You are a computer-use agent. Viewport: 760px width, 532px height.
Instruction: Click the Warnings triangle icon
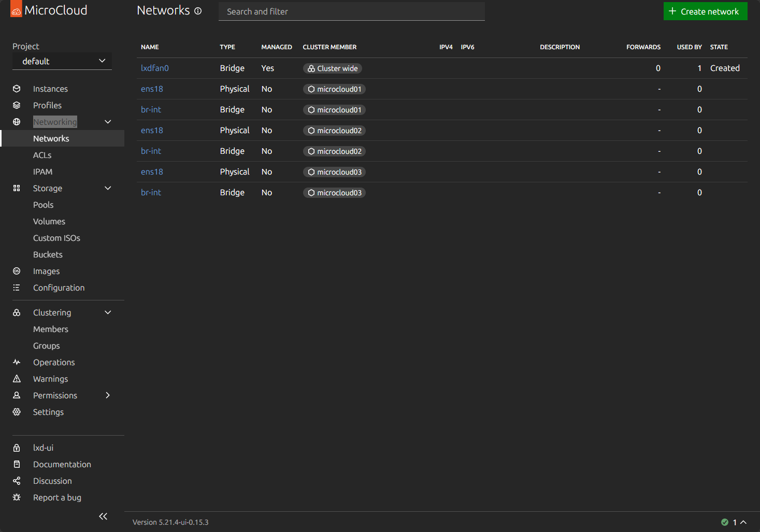(x=17, y=379)
